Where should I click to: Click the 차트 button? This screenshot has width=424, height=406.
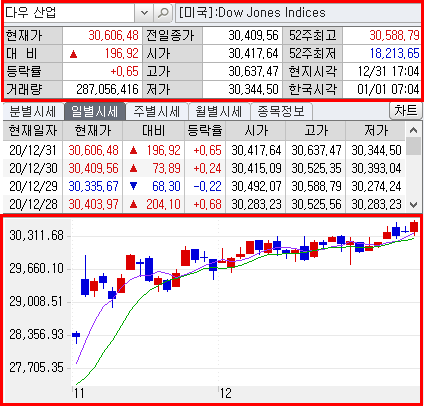tap(406, 111)
